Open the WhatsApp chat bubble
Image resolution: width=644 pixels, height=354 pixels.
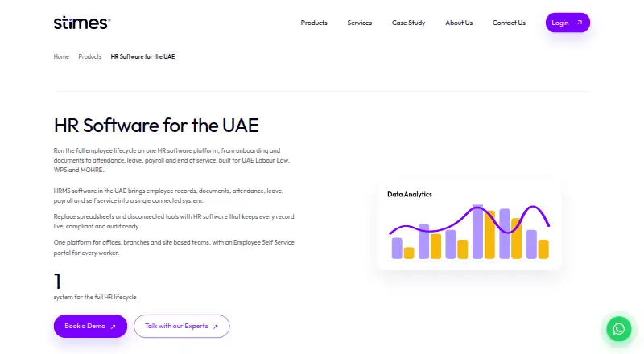618,329
